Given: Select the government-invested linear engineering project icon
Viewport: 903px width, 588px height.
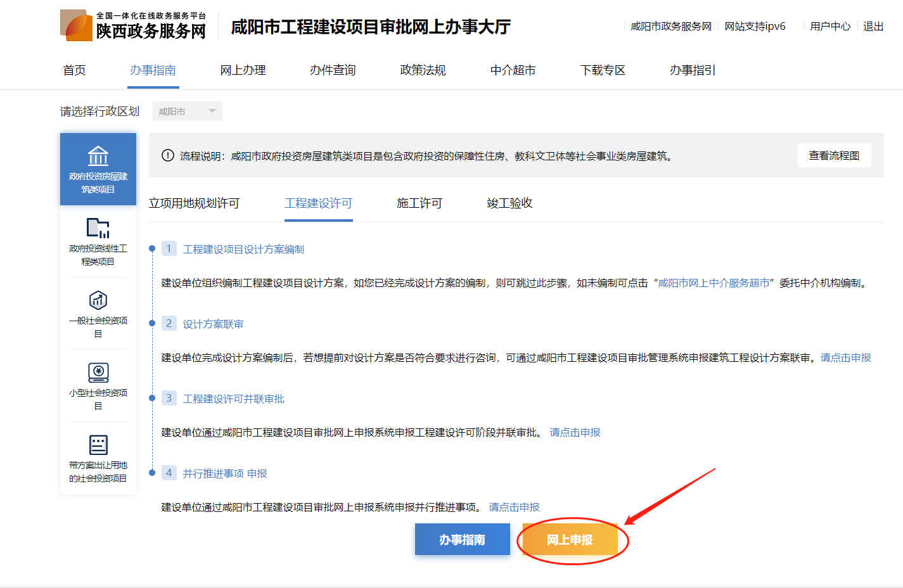Looking at the screenshot, I should point(98,228).
